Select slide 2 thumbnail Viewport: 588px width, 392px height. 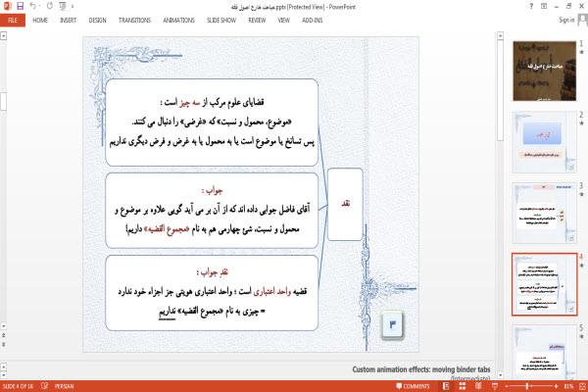[544, 142]
